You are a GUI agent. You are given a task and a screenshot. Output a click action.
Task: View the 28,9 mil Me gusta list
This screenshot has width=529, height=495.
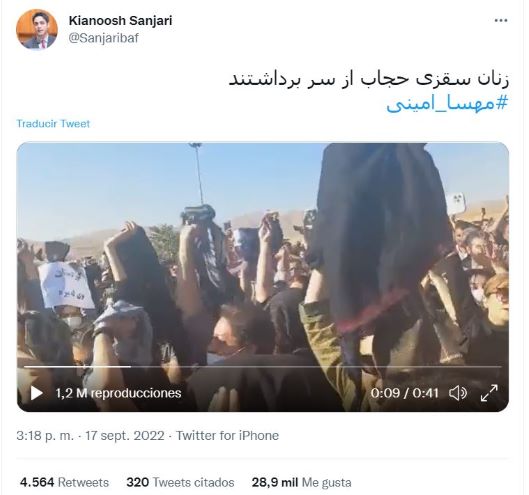pyautogui.click(x=302, y=483)
